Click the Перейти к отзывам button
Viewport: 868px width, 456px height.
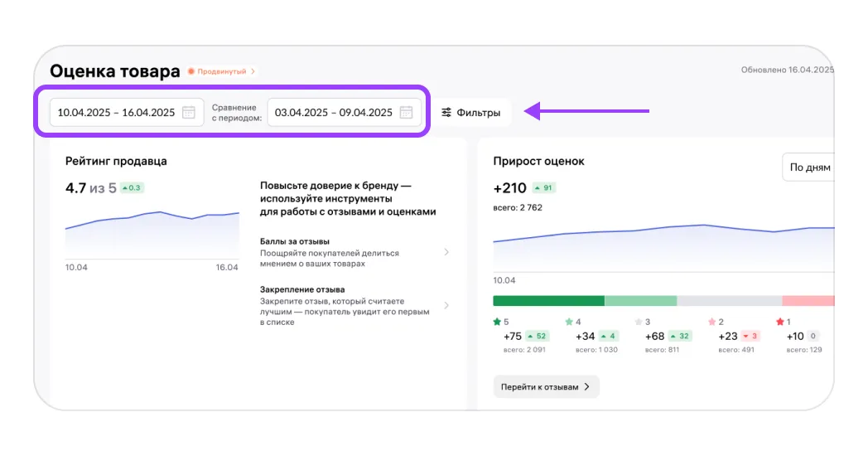click(x=546, y=386)
